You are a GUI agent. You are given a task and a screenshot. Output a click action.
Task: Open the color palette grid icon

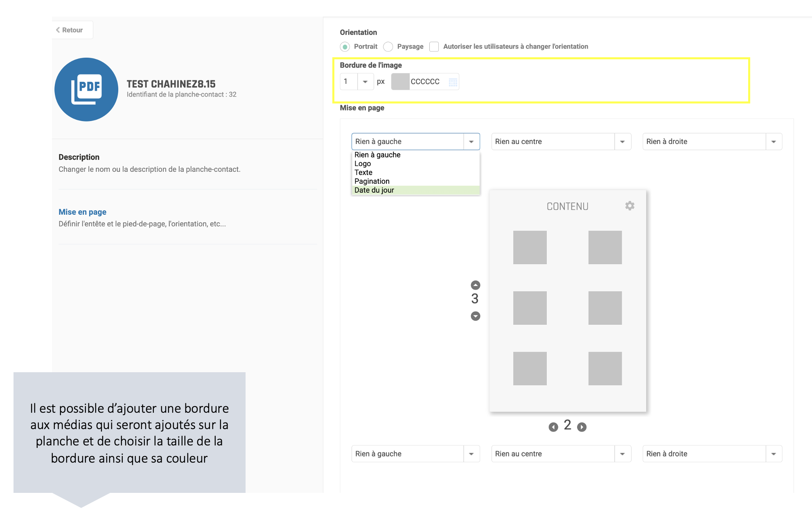(453, 82)
